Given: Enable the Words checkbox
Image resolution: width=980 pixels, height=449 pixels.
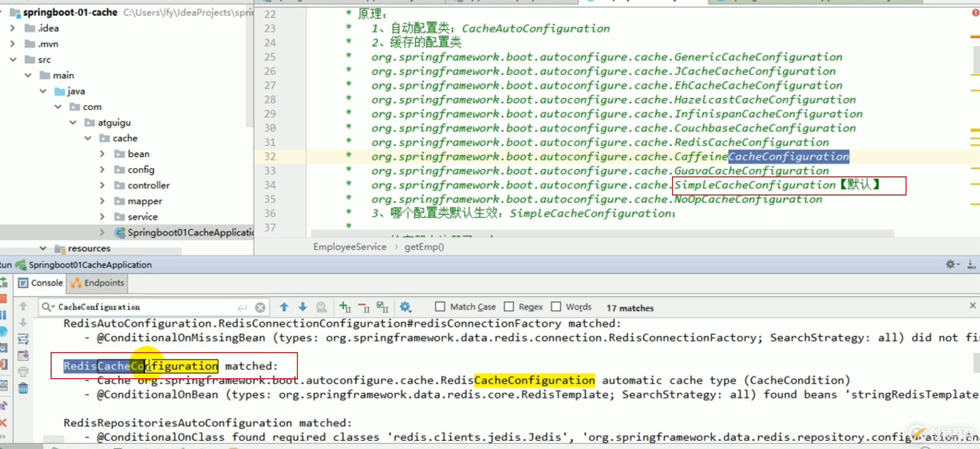Looking at the screenshot, I should pos(556,307).
